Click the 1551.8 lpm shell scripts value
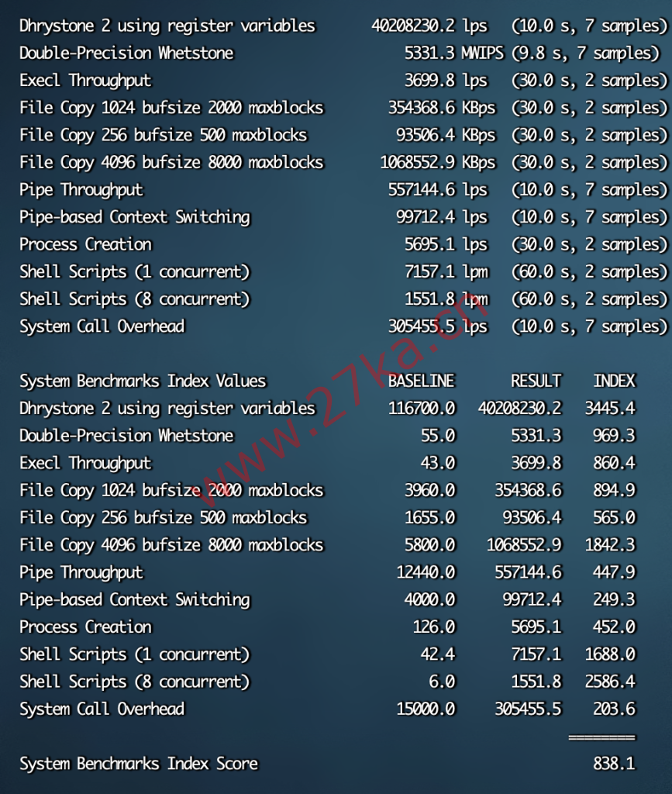 tap(446, 299)
